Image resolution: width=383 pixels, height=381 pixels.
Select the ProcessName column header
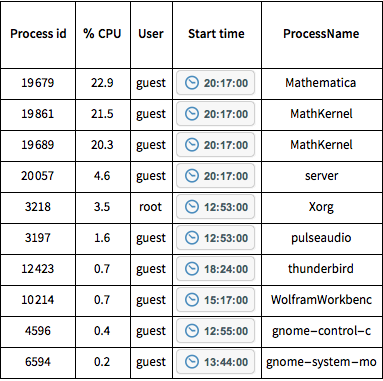321,34
